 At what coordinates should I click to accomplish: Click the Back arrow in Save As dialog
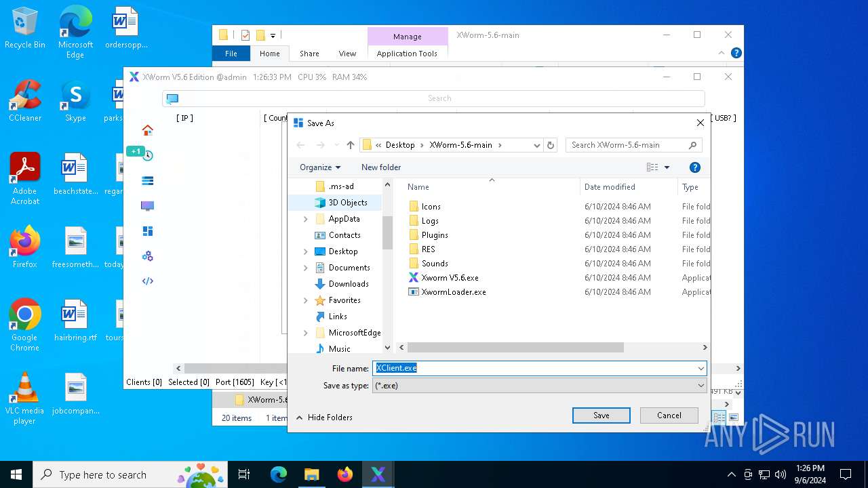click(x=301, y=145)
